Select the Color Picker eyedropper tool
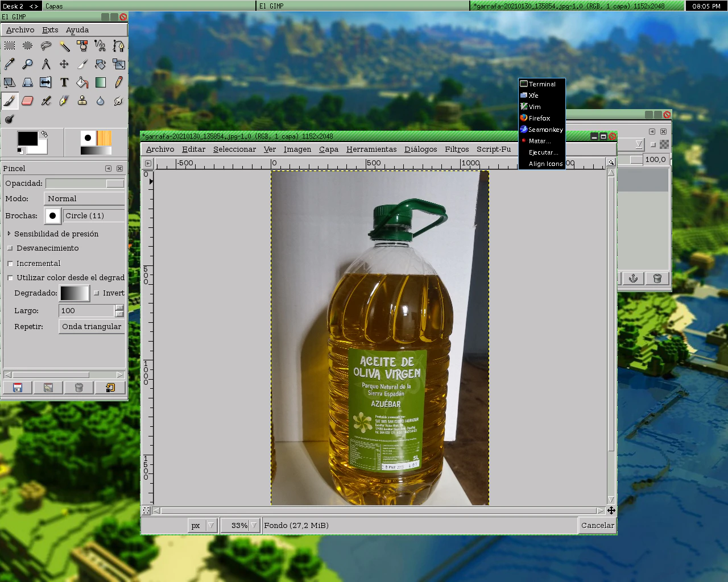Viewport: 728px width, 582px height. pyautogui.click(x=9, y=64)
